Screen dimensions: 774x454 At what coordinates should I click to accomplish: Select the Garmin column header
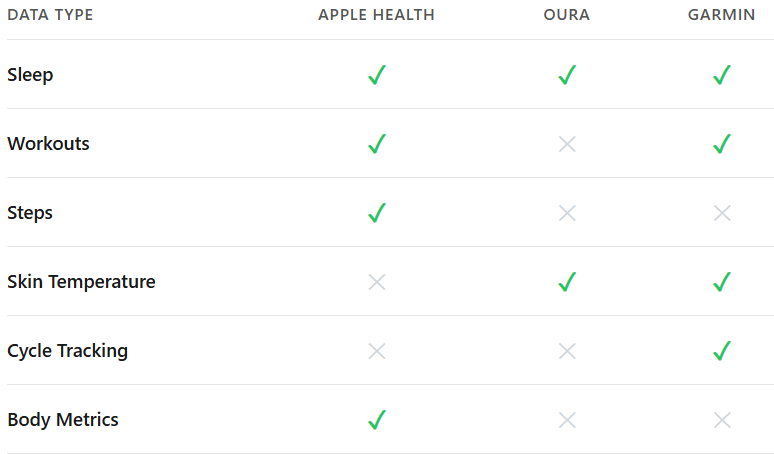pos(721,15)
